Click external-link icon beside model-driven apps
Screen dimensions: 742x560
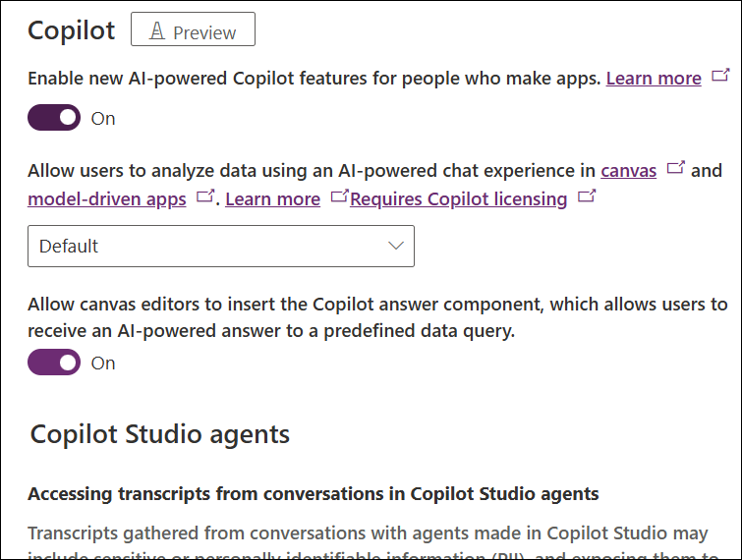205,196
